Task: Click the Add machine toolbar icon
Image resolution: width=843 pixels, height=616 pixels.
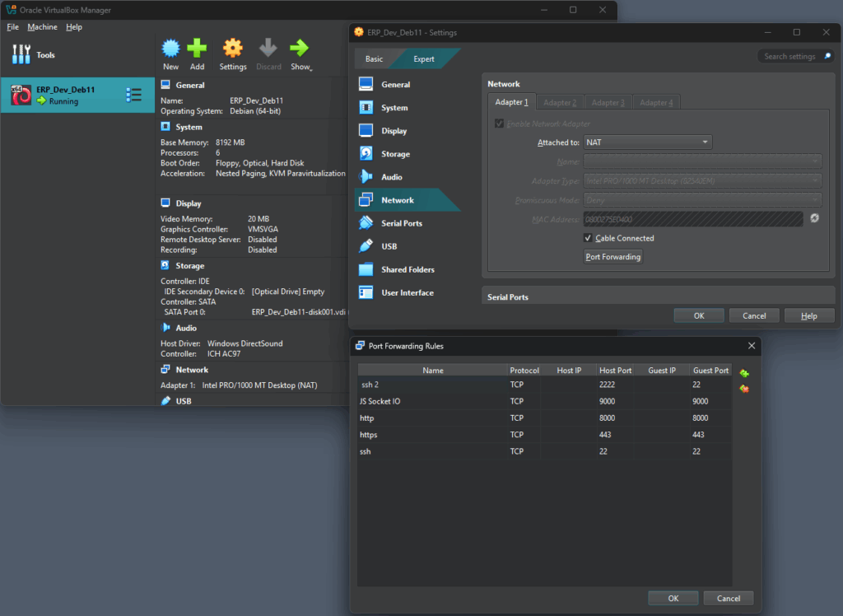Action: point(197,54)
